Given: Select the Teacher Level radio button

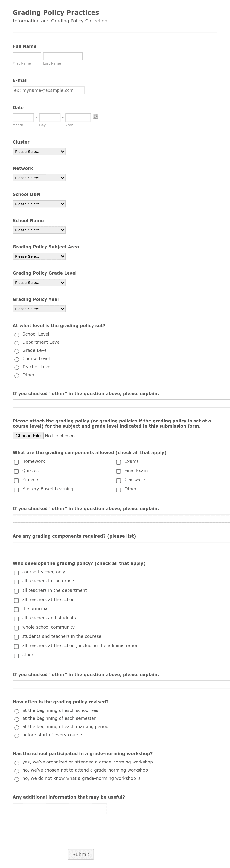Looking at the screenshot, I should point(17,368).
